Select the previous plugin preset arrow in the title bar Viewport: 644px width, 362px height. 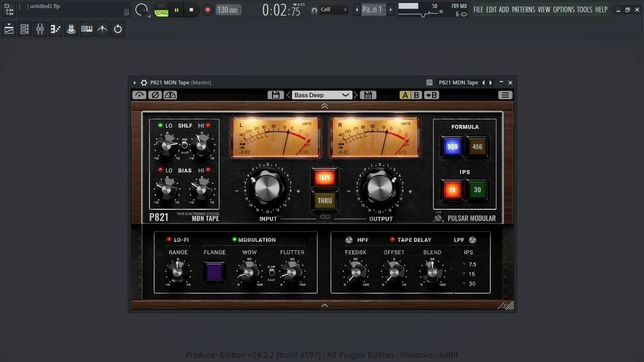[x=483, y=82]
